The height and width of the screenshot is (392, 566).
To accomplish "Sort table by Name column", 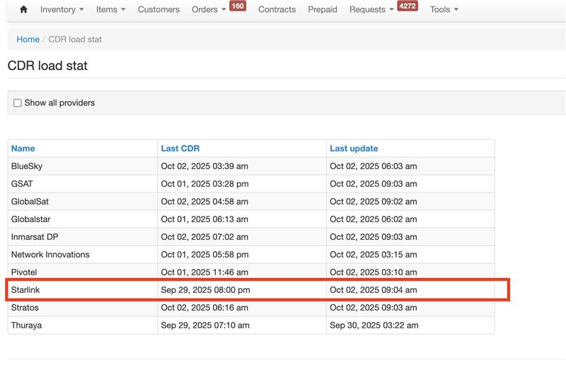I will (23, 149).
